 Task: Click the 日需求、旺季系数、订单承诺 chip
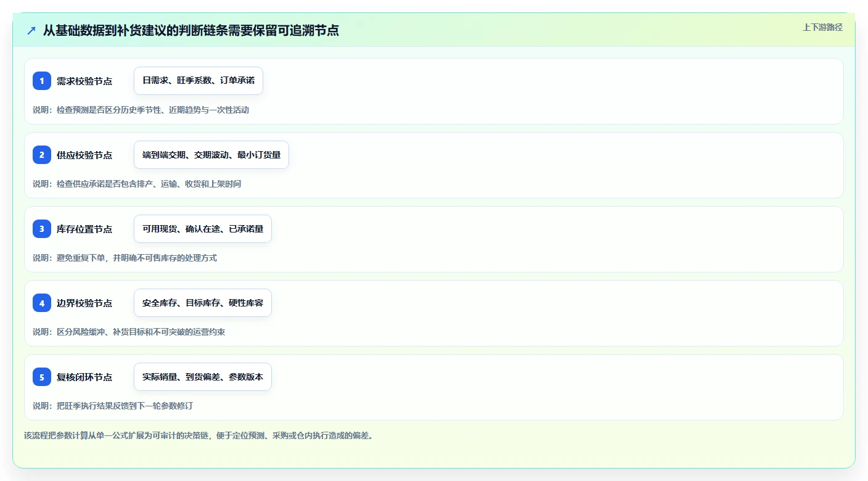199,81
